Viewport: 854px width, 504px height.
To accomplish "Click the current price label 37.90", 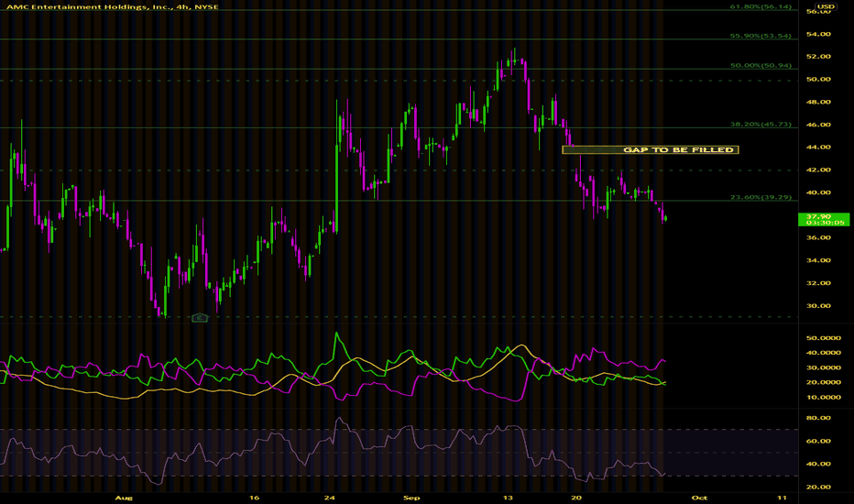I will coord(824,219).
